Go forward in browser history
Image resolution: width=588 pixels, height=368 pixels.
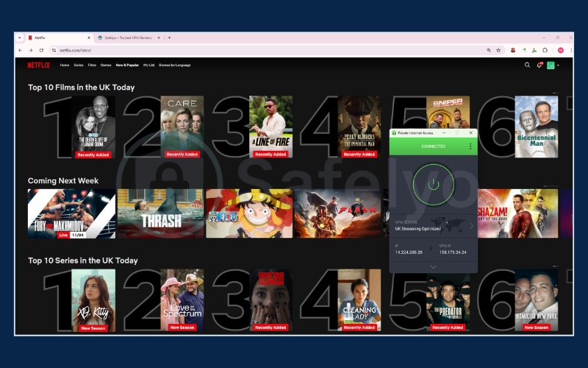tap(31, 50)
